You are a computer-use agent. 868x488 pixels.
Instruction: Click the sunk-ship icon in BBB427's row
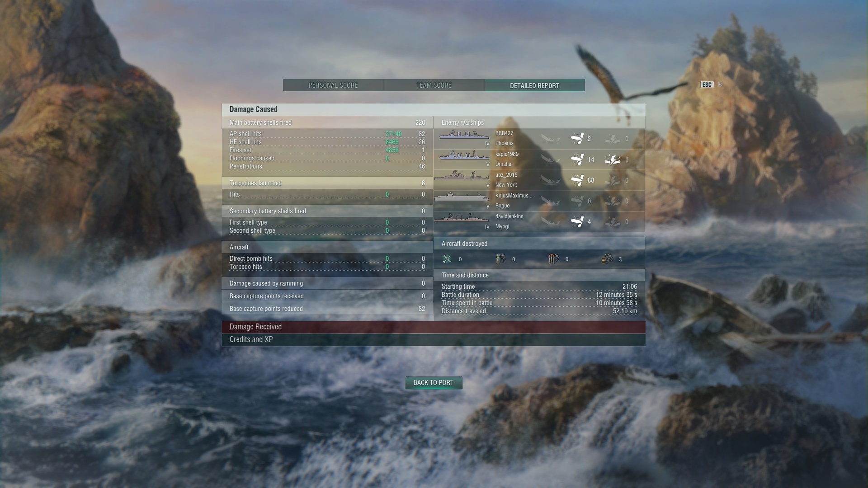551,139
